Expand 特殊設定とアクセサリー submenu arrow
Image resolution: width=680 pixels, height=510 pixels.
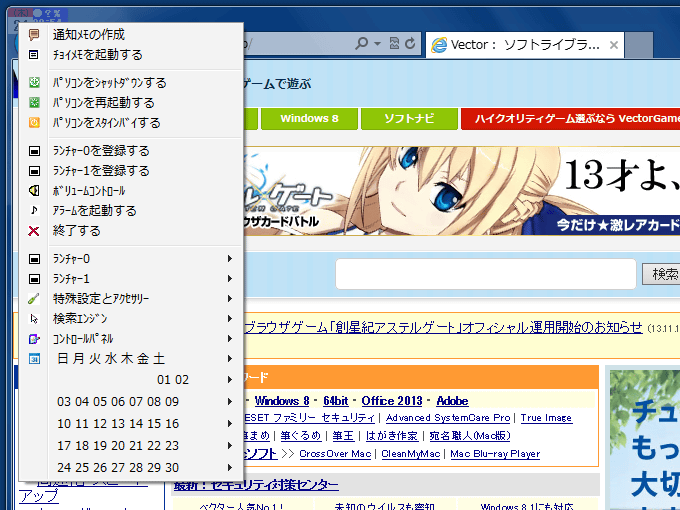230,298
